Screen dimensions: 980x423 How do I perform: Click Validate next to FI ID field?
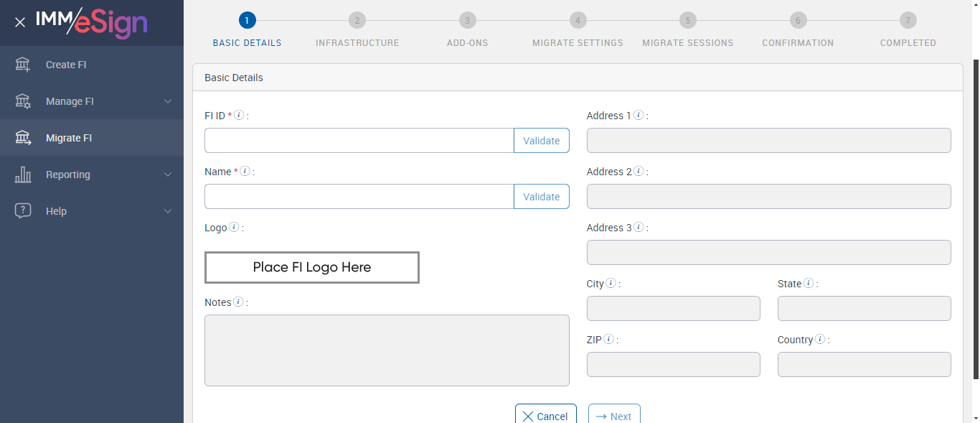[541, 141]
